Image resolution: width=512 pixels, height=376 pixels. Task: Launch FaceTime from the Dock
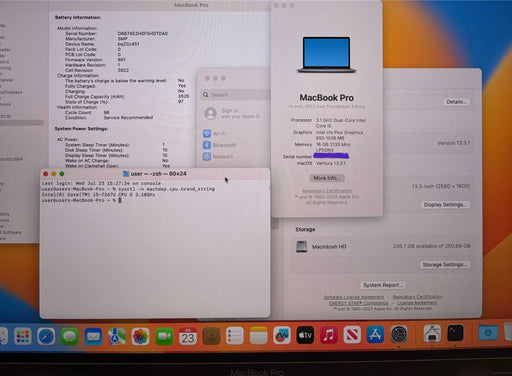point(164,336)
